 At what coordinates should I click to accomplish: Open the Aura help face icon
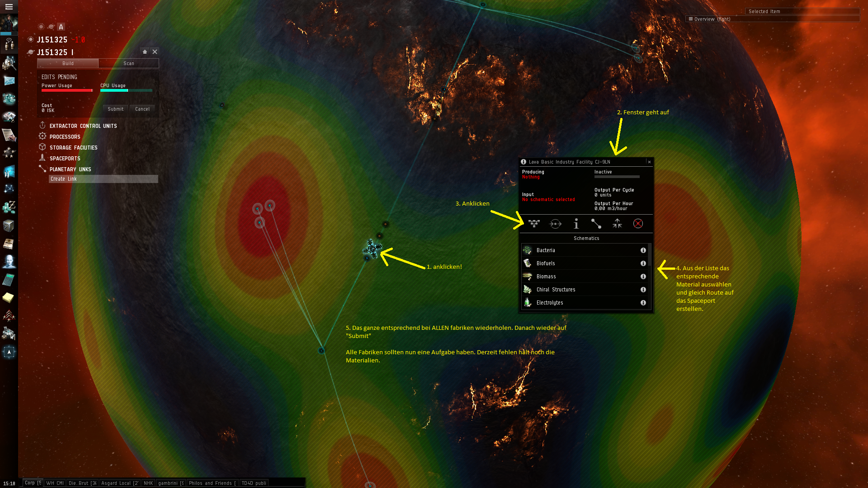(x=9, y=262)
